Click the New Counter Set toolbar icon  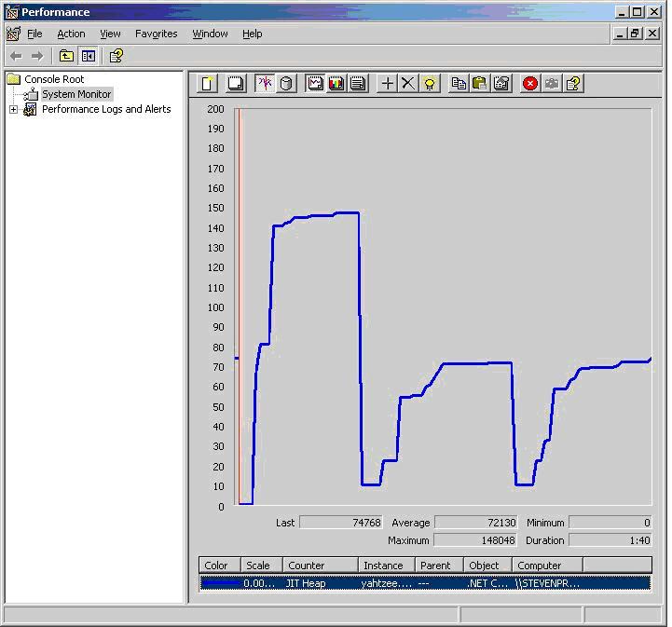click(x=208, y=83)
